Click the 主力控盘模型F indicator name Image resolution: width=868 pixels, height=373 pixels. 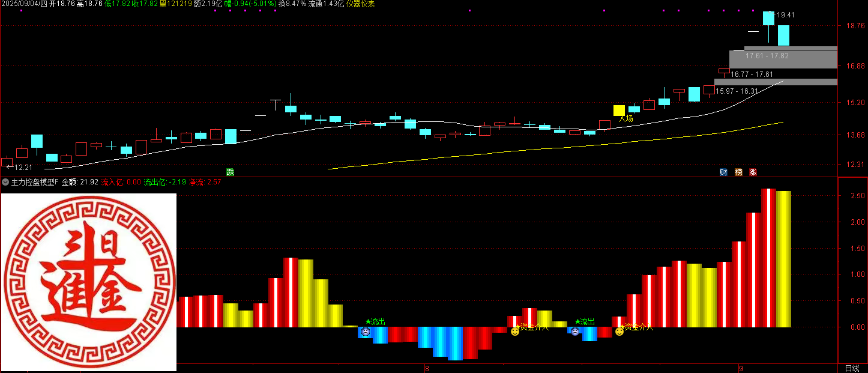pos(35,181)
